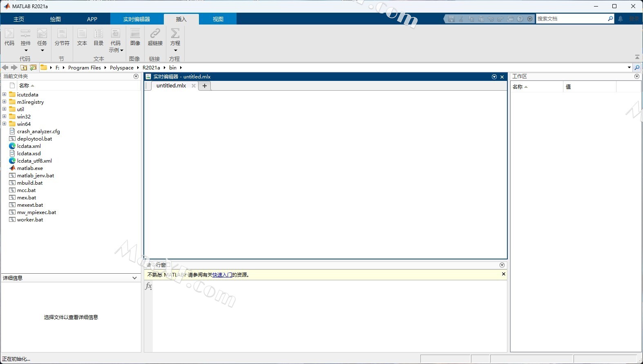Click the save icon in quick access toolbar
This screenshot has width=643, height=364.
tap(451, 19)
